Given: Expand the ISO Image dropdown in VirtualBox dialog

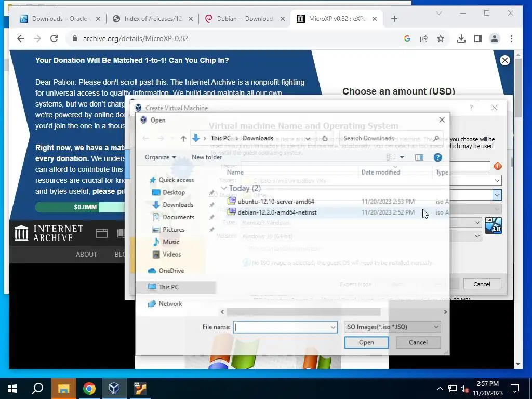Looking at the screenshot, I should point(497,195).
